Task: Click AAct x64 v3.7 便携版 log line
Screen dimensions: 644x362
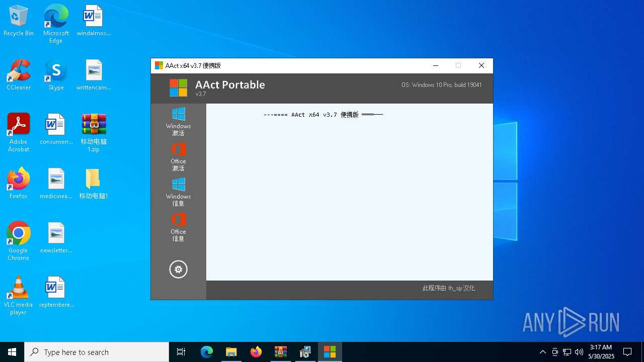Action: (323, 115)
